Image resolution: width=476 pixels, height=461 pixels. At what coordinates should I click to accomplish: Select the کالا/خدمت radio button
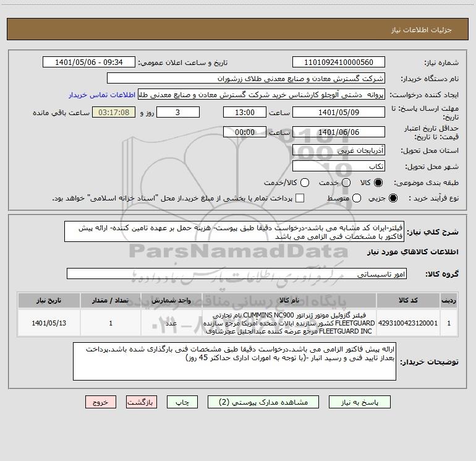pos(305,183)
